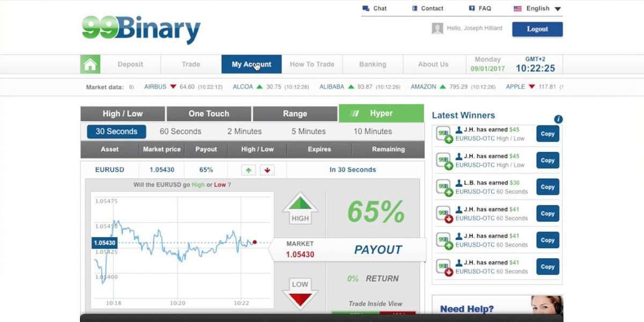Click the ALCOA ticker item
644x322 pixels.
click(270, 87)
